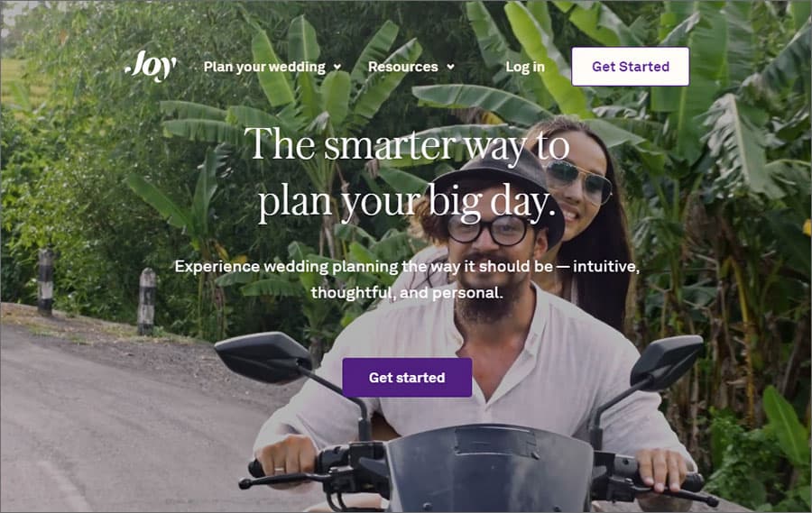Open the Resources menu

(403, 67)
